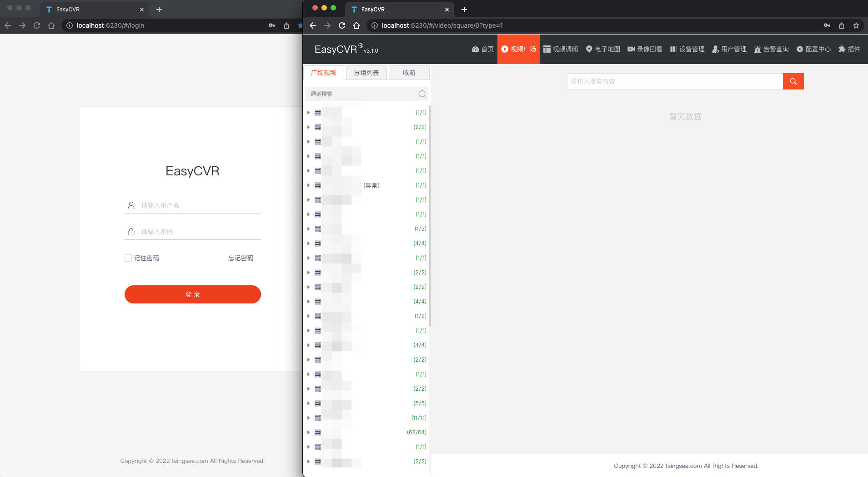Close the EasyCVR tab in the login browser

[142, 9]
